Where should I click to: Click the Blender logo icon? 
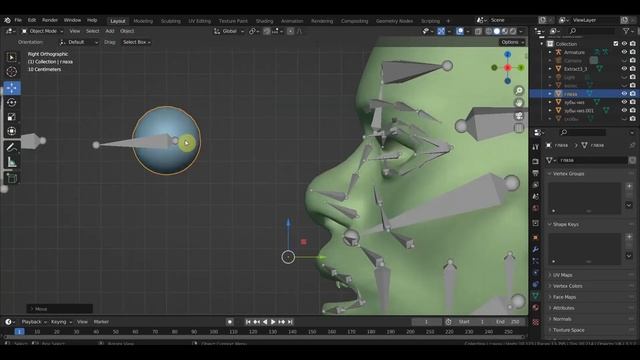coord(7,20)
